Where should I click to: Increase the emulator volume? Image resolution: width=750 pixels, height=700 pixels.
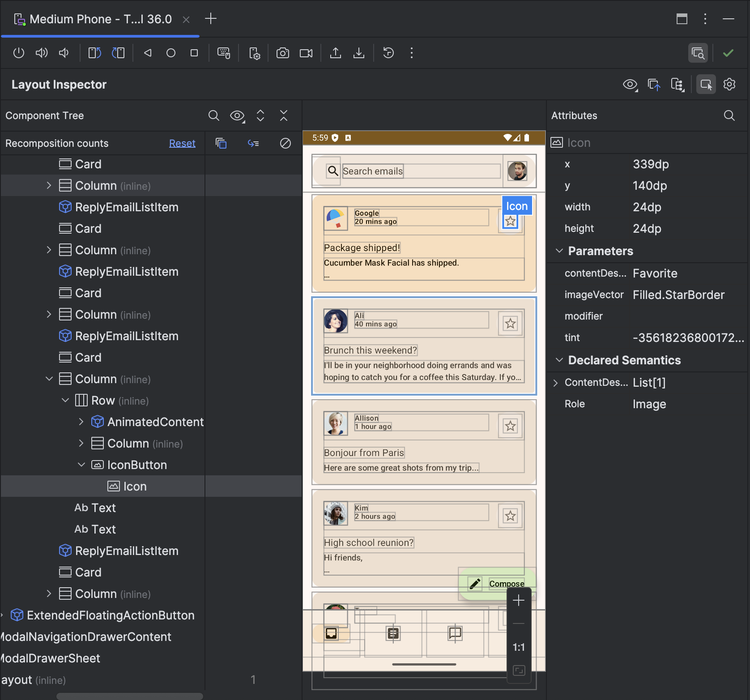[41, 52]
